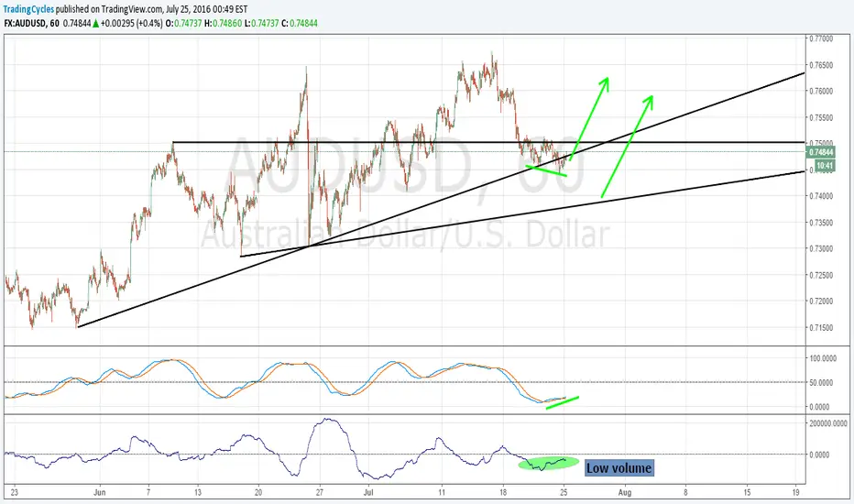Click the 100.0000 oscillator scale label
Viewport: 854px width, 504px height.
(x=823, y=358)
